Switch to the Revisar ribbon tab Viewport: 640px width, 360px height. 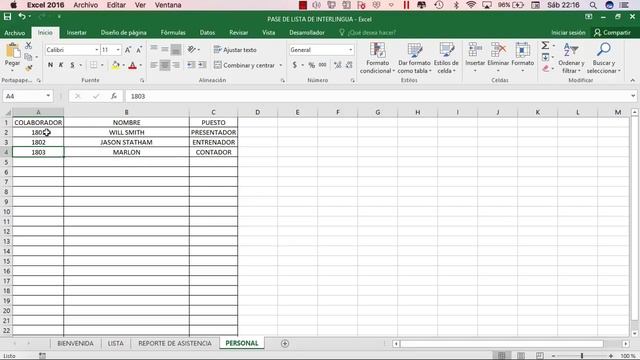click(238, 33)
